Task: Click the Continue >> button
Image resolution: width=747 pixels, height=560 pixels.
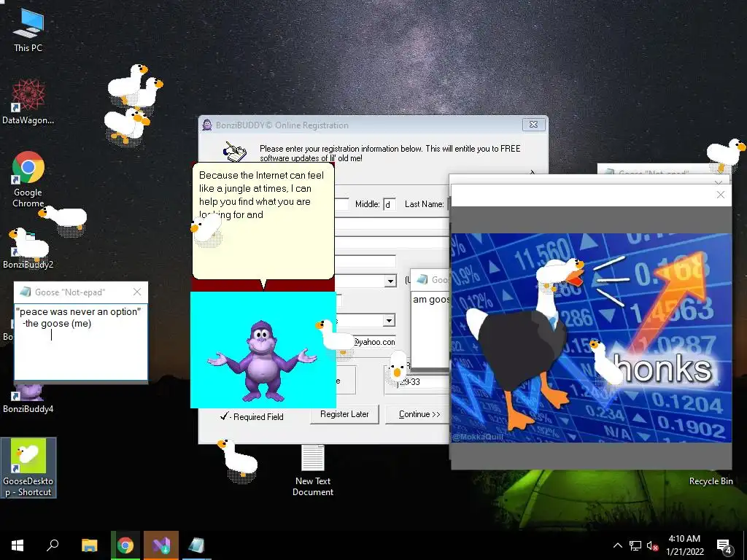Action: pos(417,414)
